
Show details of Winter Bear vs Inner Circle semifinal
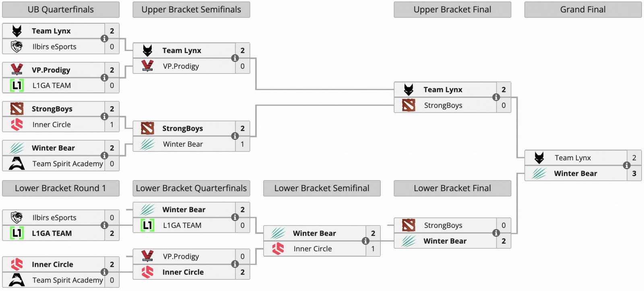(365, 241)
